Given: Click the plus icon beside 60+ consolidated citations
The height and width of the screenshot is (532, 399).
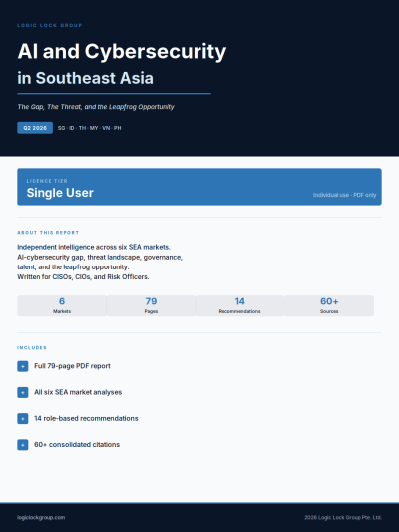Looking at the screenshot, I should (23, 445).
